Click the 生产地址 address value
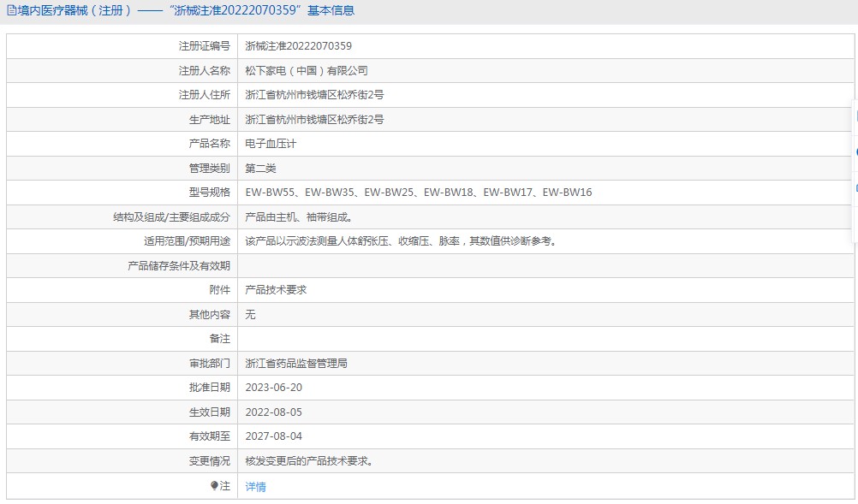This screenshot has height=504, width=858. (x=314, y=119)
